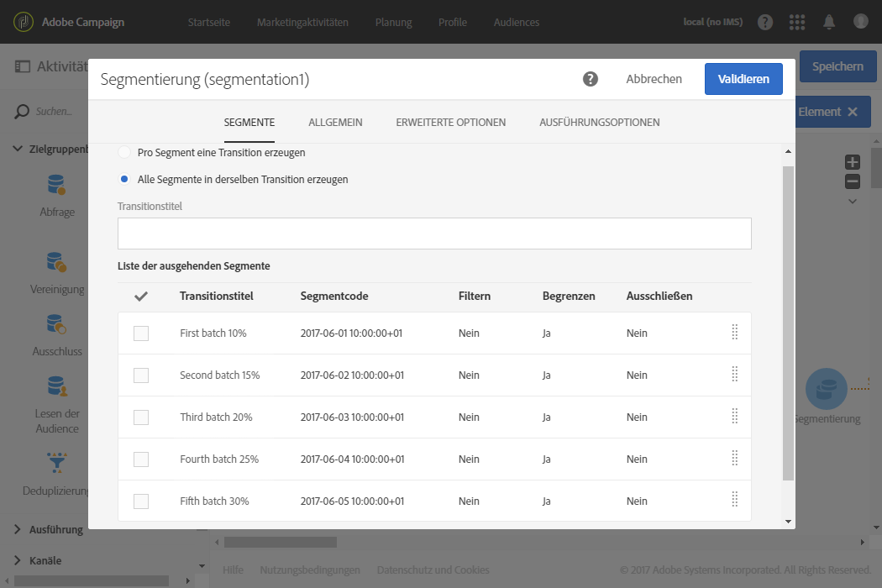
Task: Click the Validieren button
Action: [x=743, y=79]
